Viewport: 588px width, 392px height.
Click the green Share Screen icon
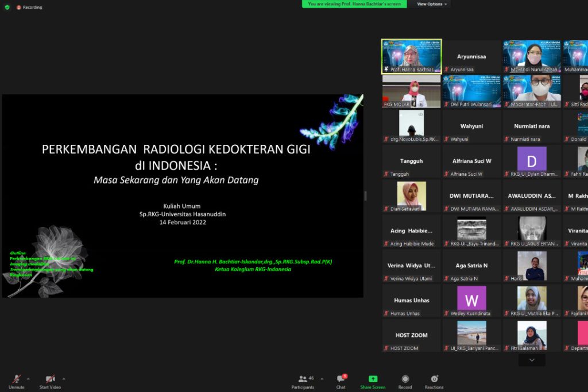point(373,380)
